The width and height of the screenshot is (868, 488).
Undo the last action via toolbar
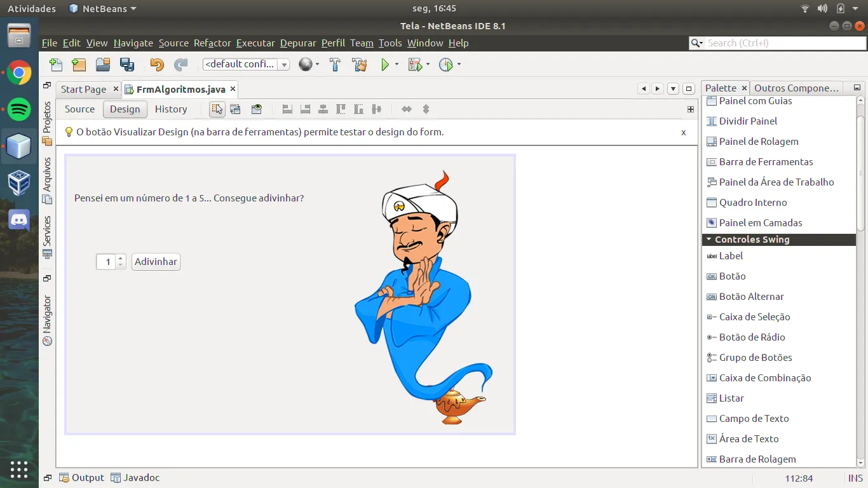tap(157, 65)
